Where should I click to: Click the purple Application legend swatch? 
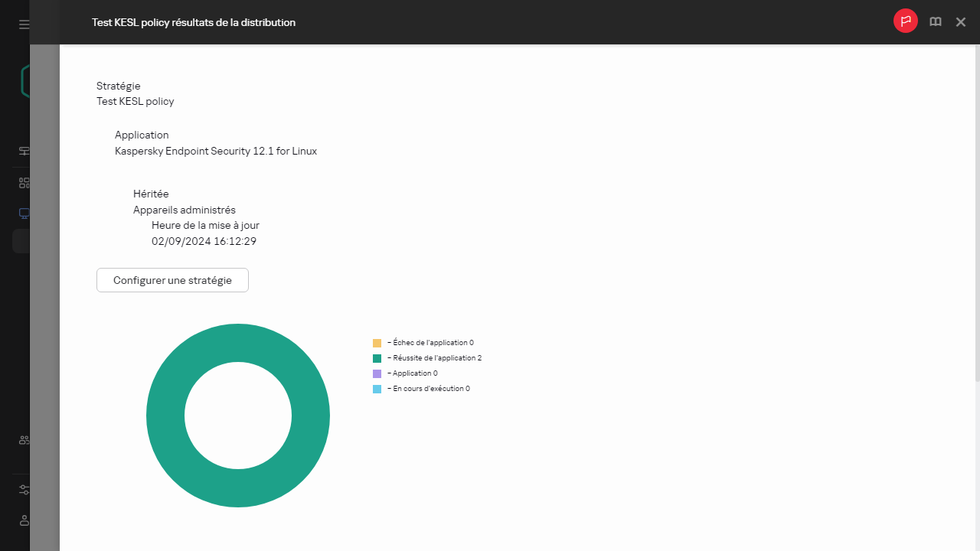(x=377, y=373)
